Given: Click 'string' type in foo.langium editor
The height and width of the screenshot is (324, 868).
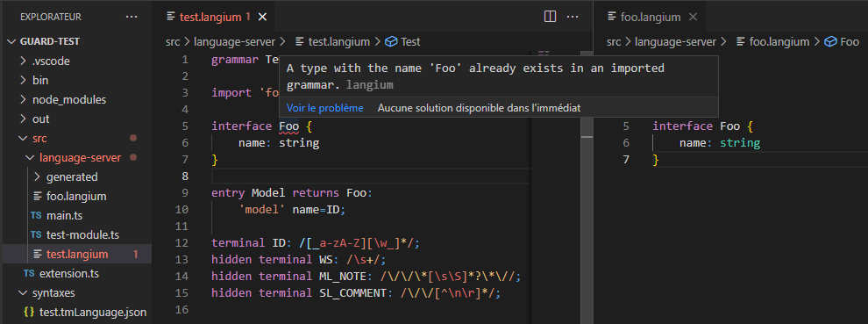Looking at the screenshot, I should [x=740, y=143].
